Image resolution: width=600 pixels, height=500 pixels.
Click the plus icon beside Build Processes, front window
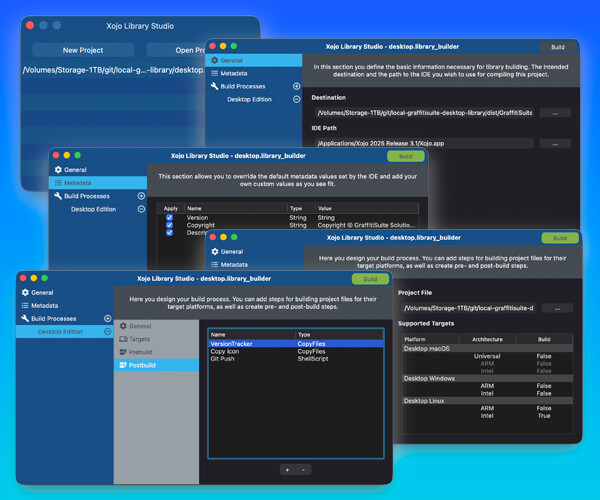(107, 318)
